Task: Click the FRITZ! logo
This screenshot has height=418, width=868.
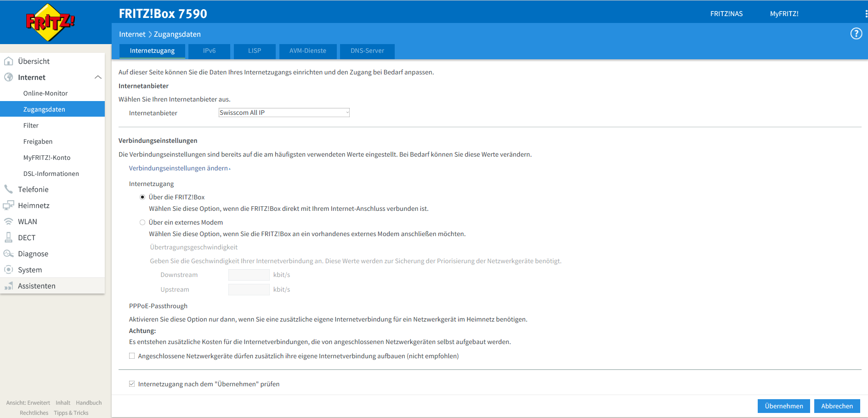Action: pos(50,22)
